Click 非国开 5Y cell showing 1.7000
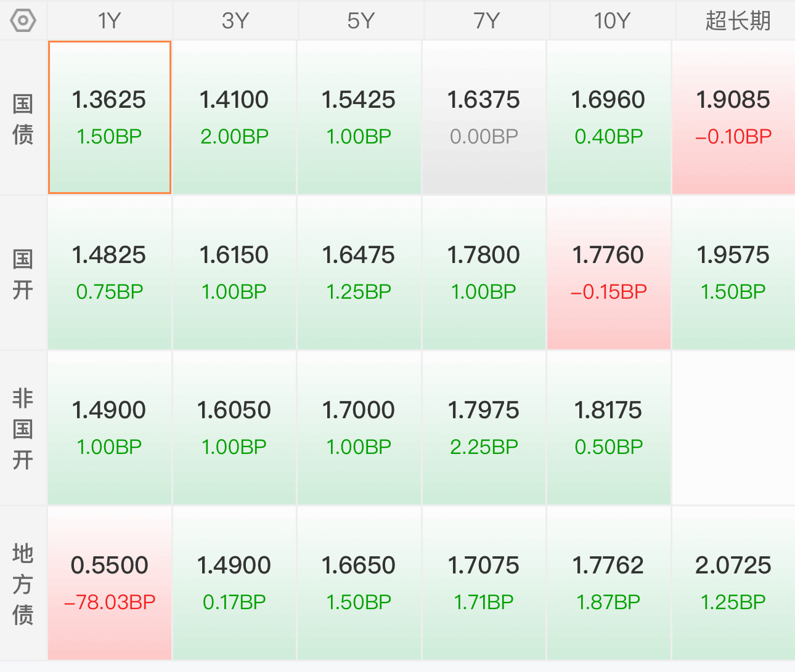795x672 pixels. coord(359,428)
